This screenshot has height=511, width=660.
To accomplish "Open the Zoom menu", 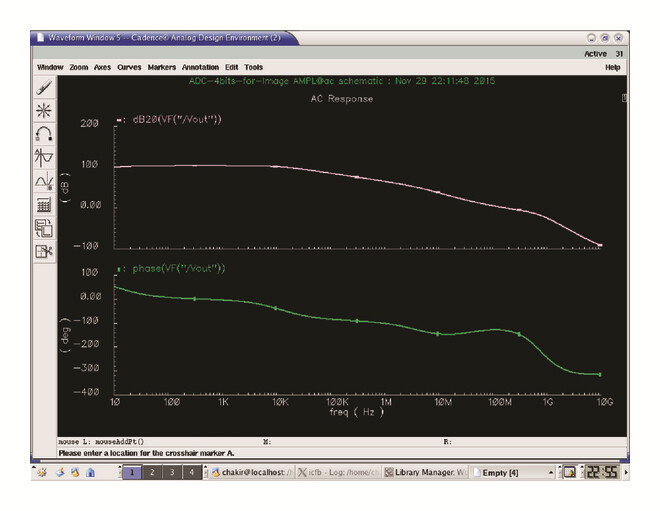I will tap(79, 67).
